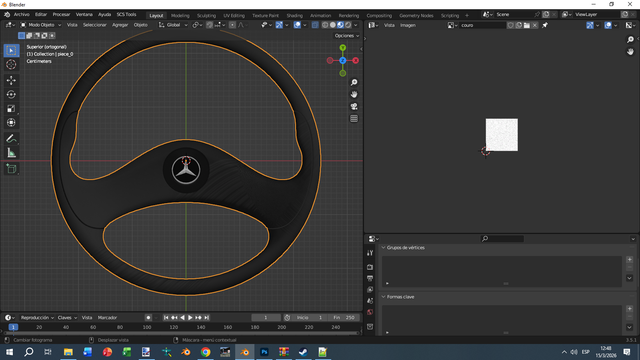
Task: Open the Output properties tab icon
Action: pos(370,278)
